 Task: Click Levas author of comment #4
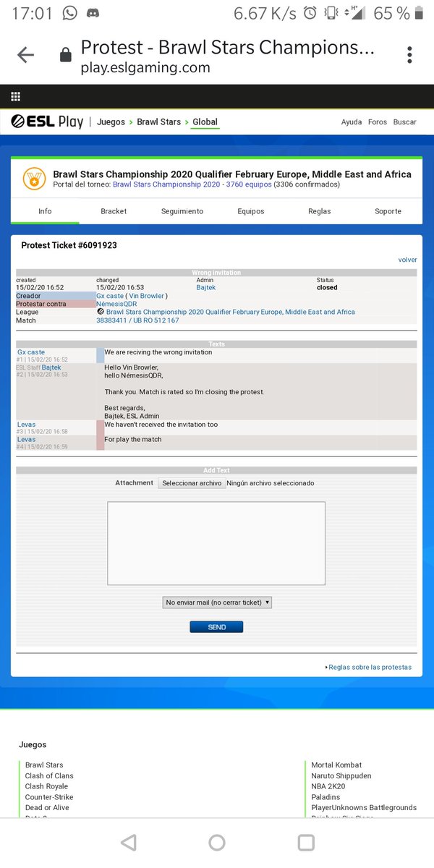click(27, 439)
